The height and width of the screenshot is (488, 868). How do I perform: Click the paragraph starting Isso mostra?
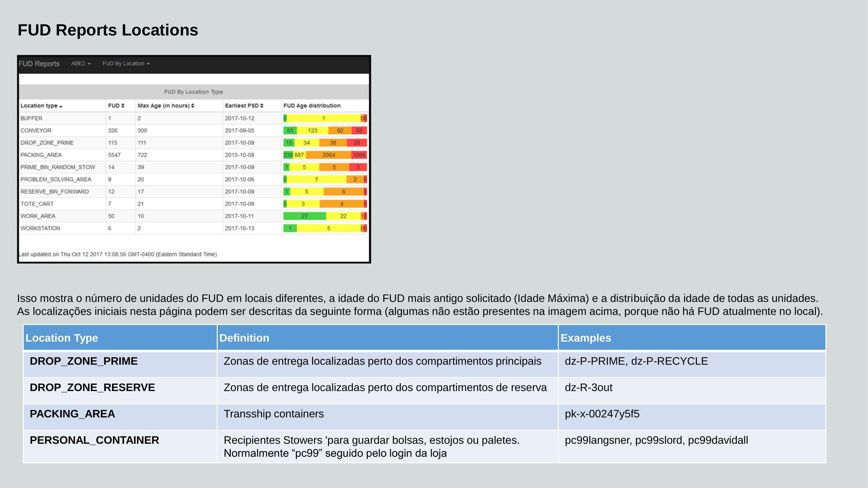click(420, 305)
